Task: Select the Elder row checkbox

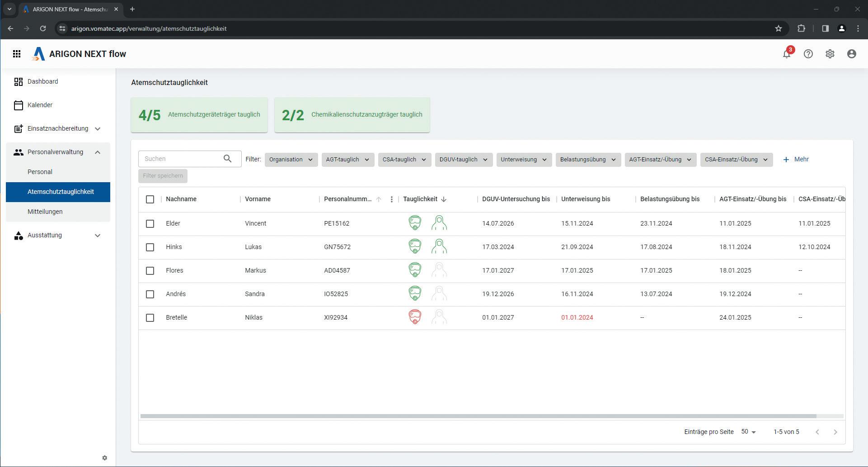Action: (x=150, y=224)
